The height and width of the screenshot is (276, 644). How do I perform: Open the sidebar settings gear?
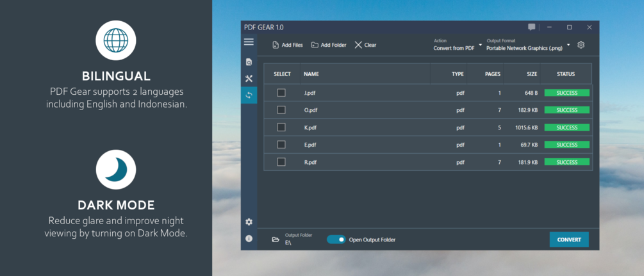pyautogui.click(x=249, y=222)
